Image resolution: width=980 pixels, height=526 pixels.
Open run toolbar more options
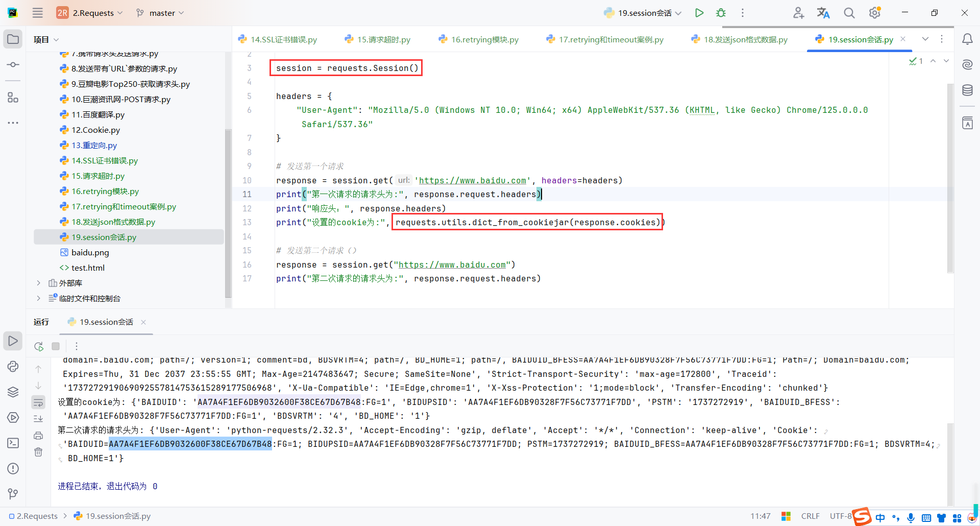(x=77, y=346)
